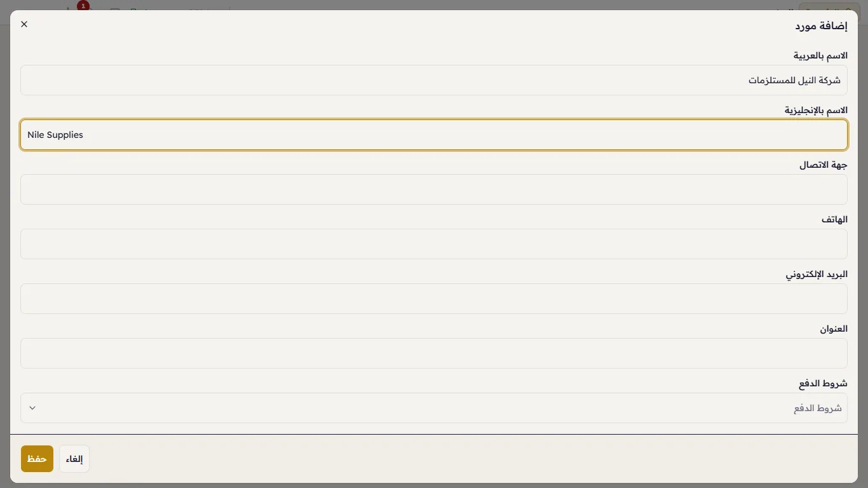
Task: Save the supplier with حفظ button
Action: click(x=37, y=459)
